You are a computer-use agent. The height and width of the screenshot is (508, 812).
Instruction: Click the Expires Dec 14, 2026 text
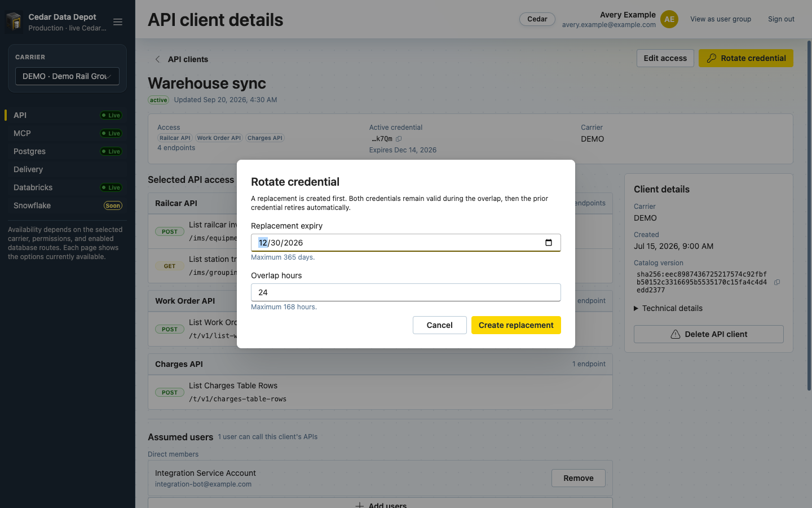click(403, 150)
